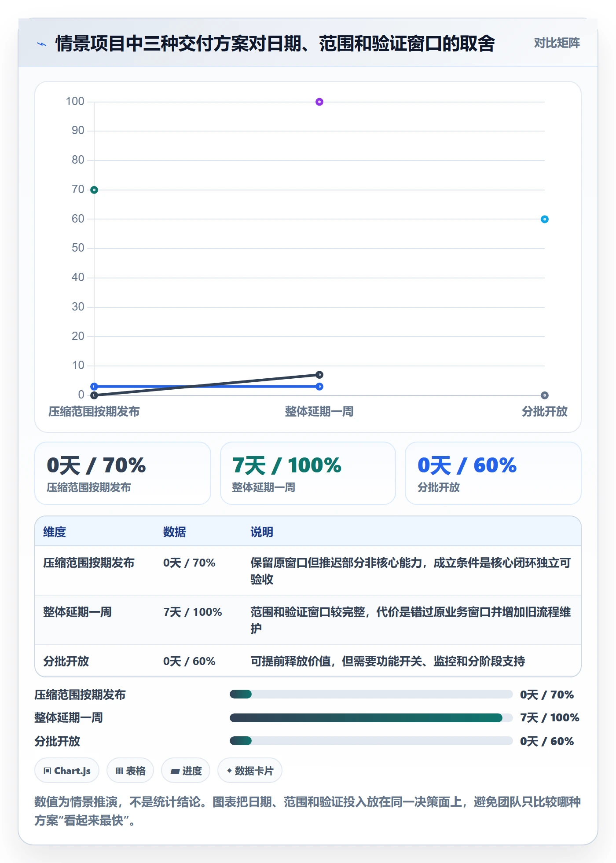Click progress label 分批开放 on left
This screenshot has width=616, height=863.
point(57,741)
